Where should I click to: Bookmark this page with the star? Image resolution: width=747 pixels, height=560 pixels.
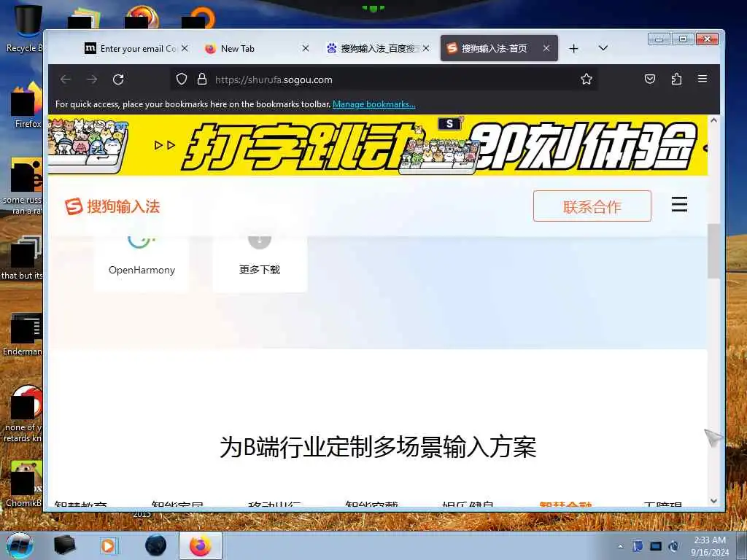point(587,79)
